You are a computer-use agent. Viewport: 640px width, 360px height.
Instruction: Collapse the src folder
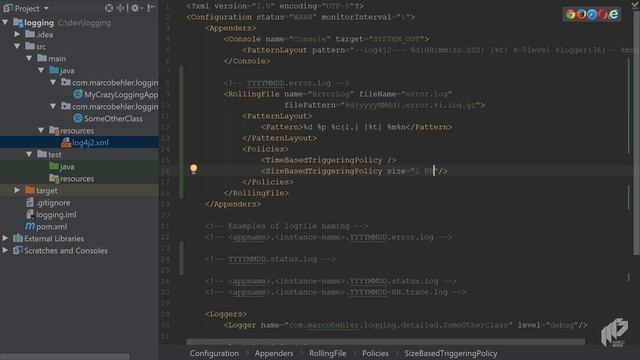17,46
